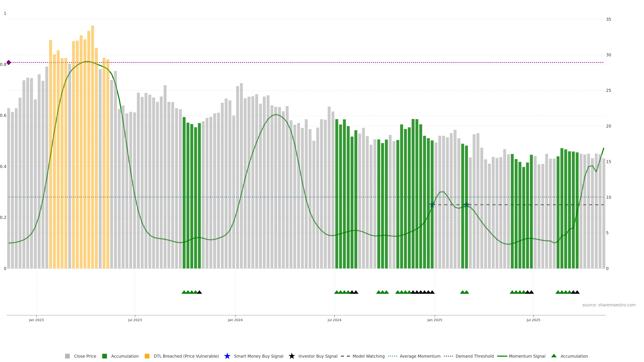Click the gray Close Price legend square
Viewport: 644px width, 362px height.
67,356
